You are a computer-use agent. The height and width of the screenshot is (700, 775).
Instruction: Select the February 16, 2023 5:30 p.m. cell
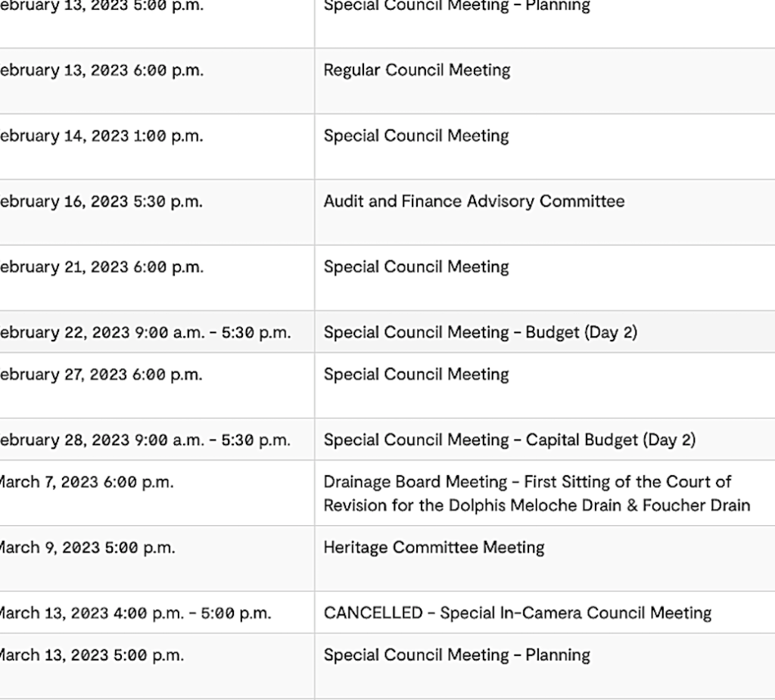[101, 201]
